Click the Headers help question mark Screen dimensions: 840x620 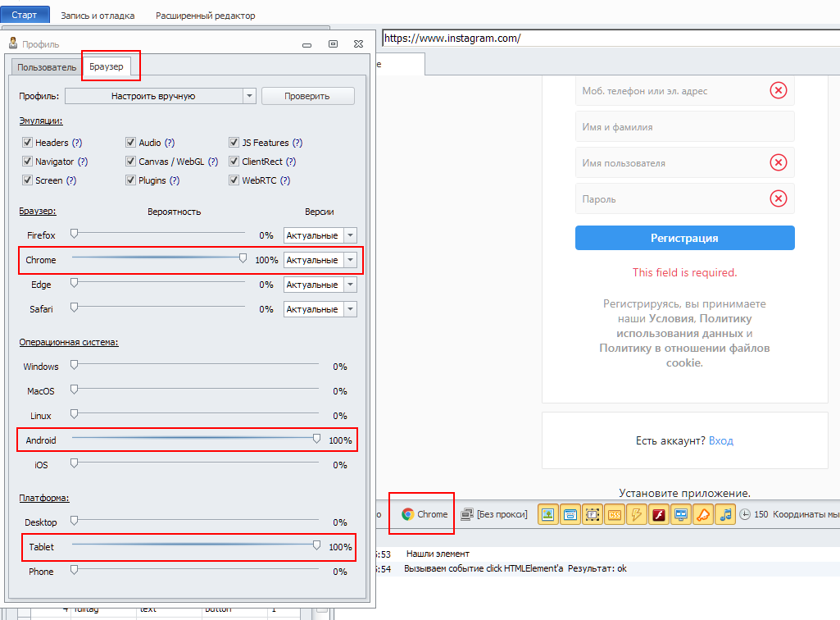77,143
